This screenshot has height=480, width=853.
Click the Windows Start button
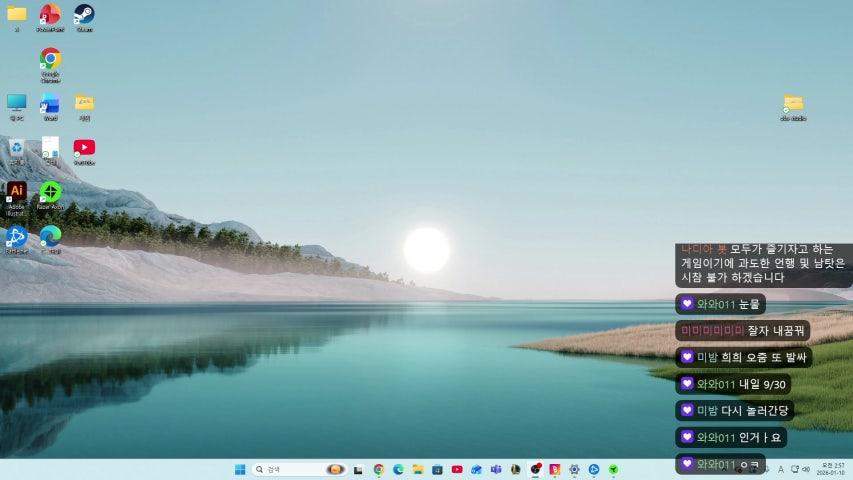[x=240, y=469]
